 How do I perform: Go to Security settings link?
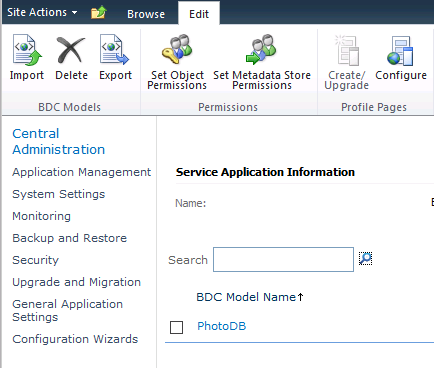(35, 260)
